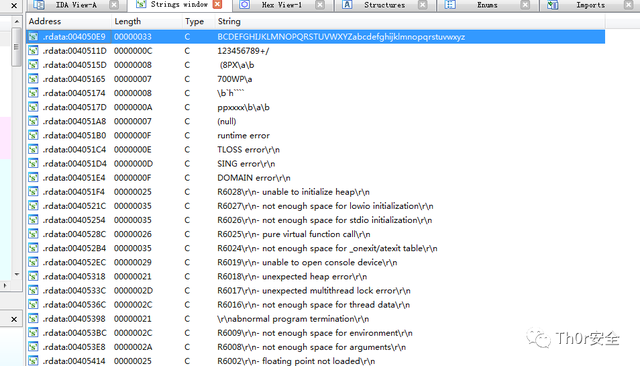Click the Strings window tab icon
Screen dimensions: 640x366
coord(141,4)
